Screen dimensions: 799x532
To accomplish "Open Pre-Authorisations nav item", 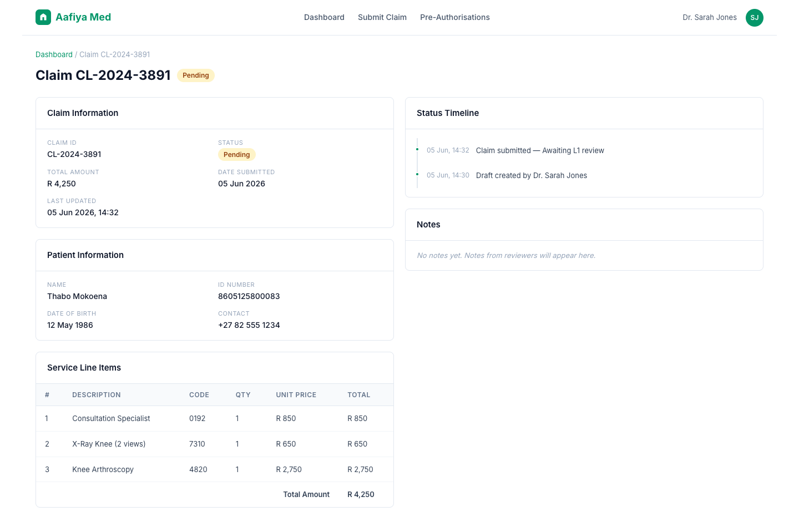I will point(455,17).
